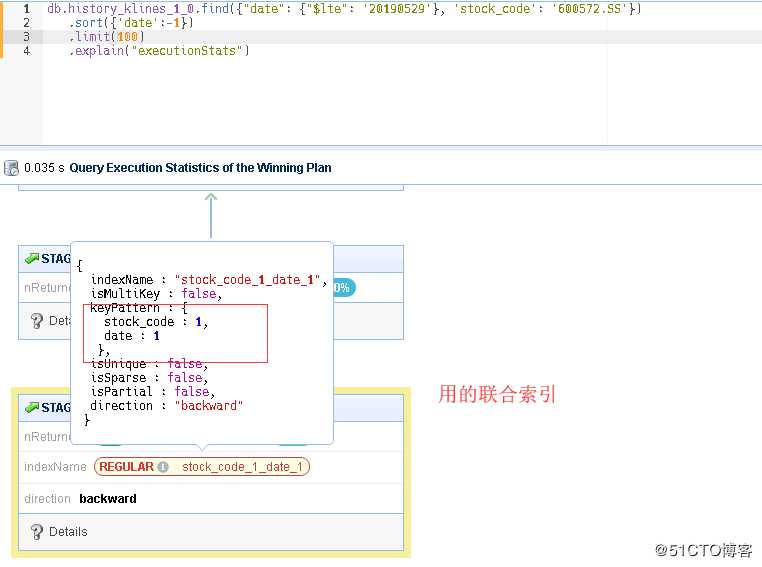Click the direction value backward in stage panel
Viewport: 762px width, 567px height.
pos(108,499)
